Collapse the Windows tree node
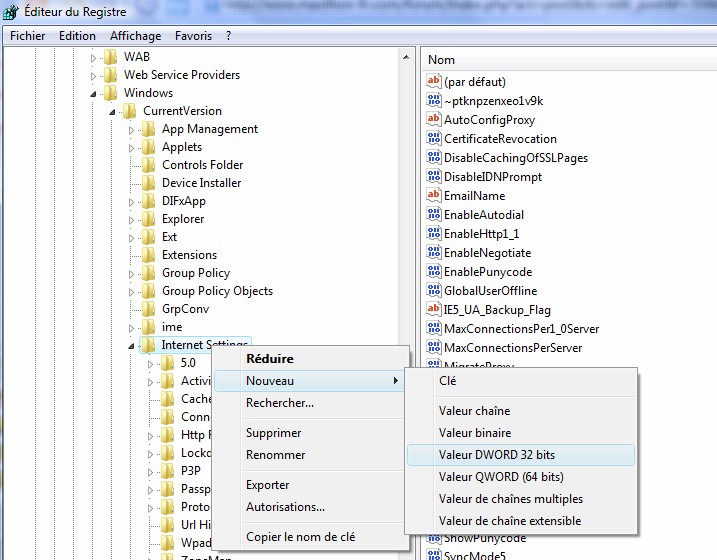 pos(93,94)
